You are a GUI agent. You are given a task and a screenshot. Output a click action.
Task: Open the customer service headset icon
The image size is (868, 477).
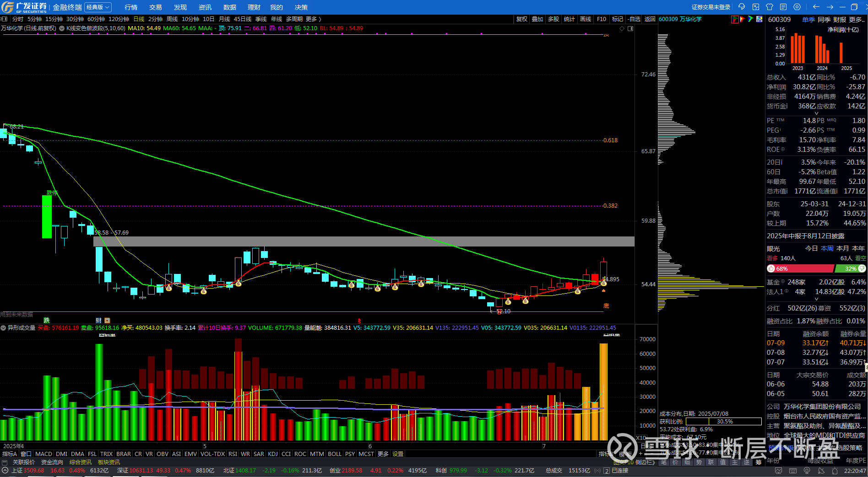click(742, 7)
